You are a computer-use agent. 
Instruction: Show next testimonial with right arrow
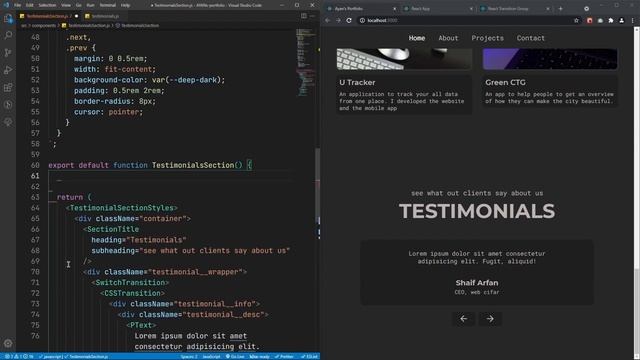[x=490, y=319]
